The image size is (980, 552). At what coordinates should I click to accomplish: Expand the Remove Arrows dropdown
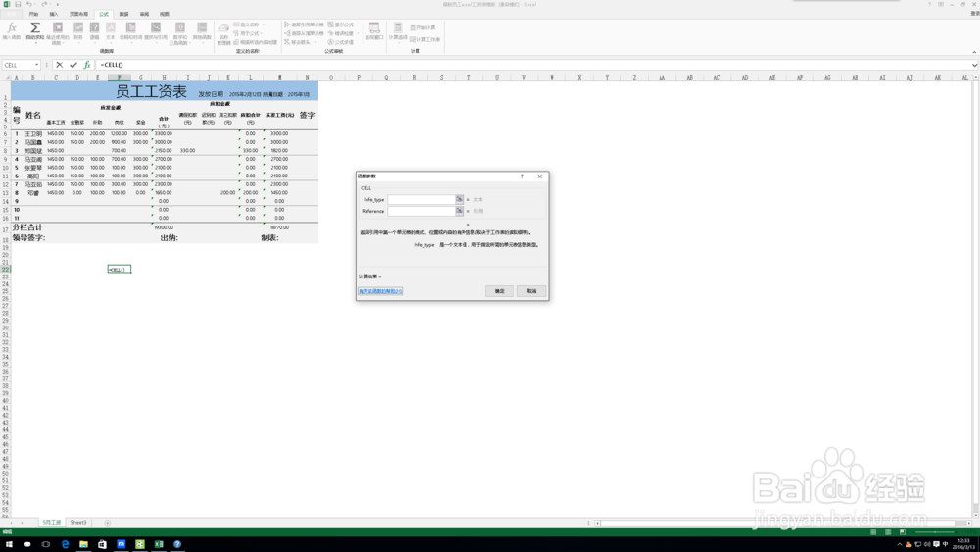click(315, 42)
